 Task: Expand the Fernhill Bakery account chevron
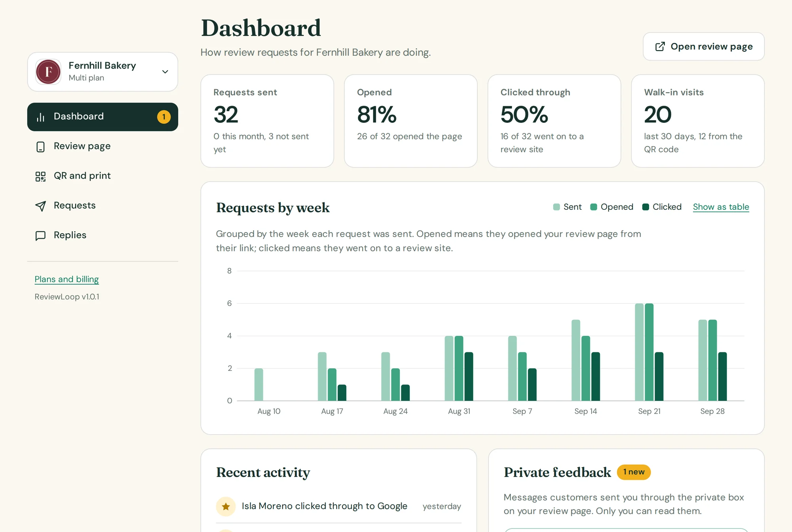(165, 72)
